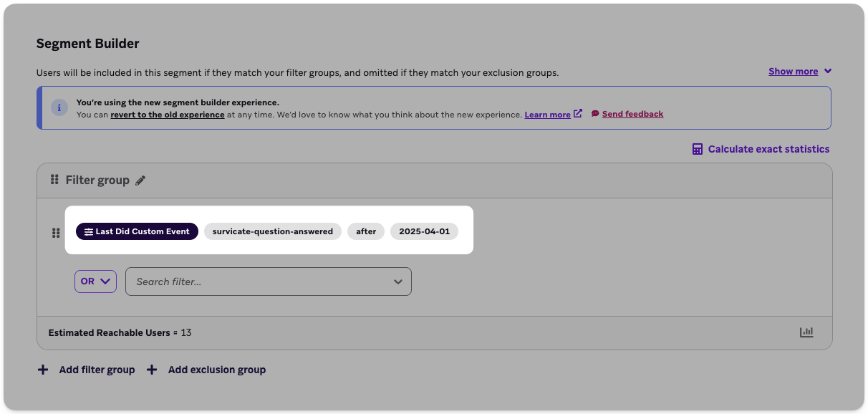
Task: Click the Segment Builder heading
Action: click(x=87, y=43)
